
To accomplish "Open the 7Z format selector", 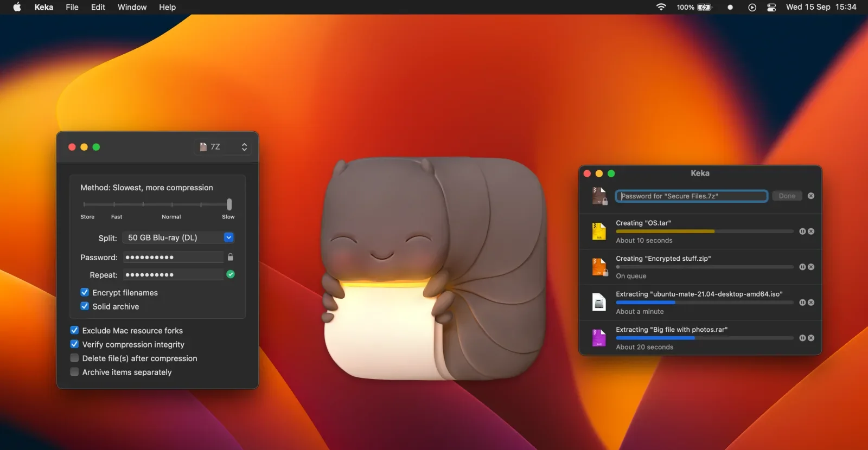I will pos(223,147).
